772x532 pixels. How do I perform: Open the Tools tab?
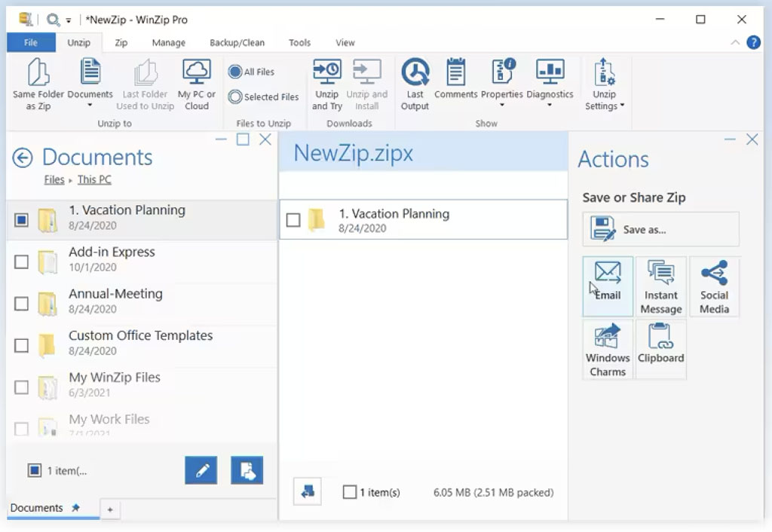click(299, 43)
